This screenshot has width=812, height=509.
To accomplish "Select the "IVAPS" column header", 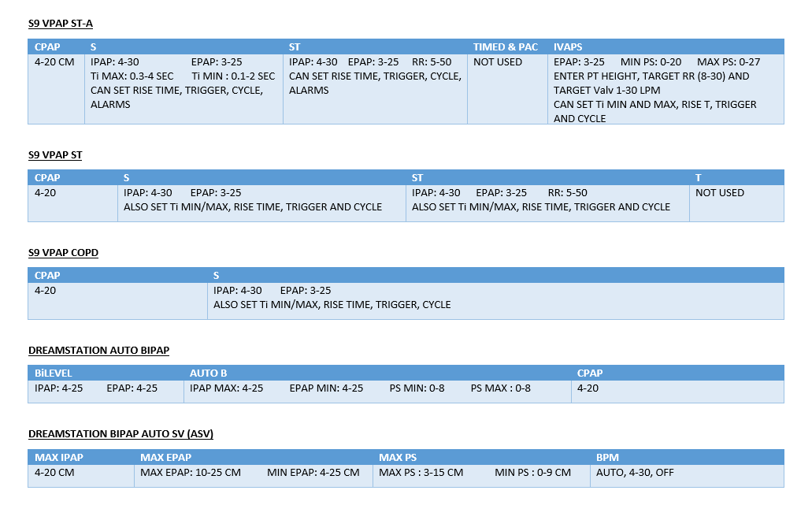I will coord(568,47).
